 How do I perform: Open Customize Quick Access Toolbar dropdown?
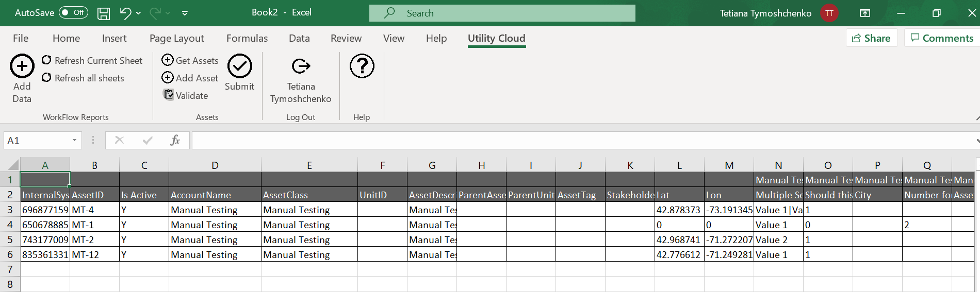pos(185,13)
